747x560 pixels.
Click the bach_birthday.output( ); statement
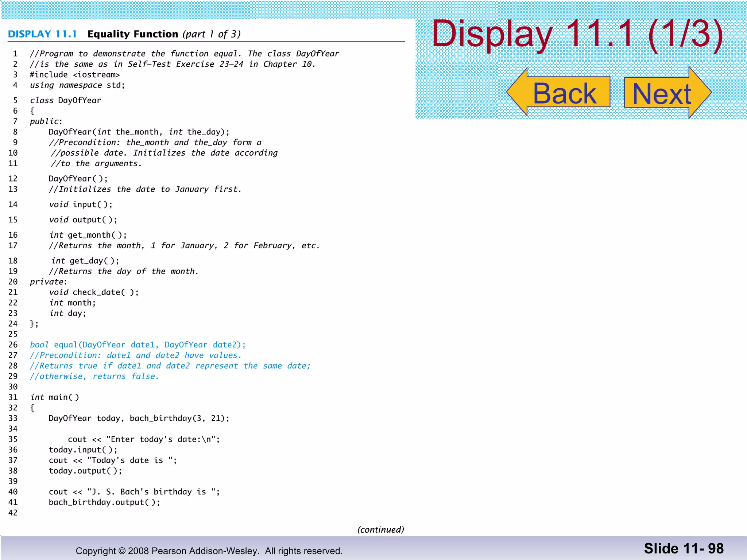point(105,502)
